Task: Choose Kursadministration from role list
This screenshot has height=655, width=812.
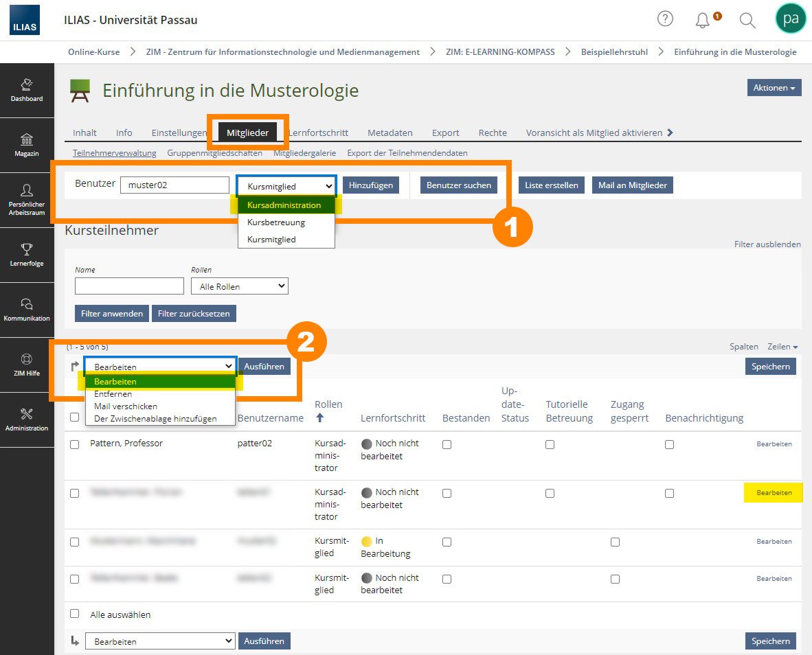Action: click(286, 205)
